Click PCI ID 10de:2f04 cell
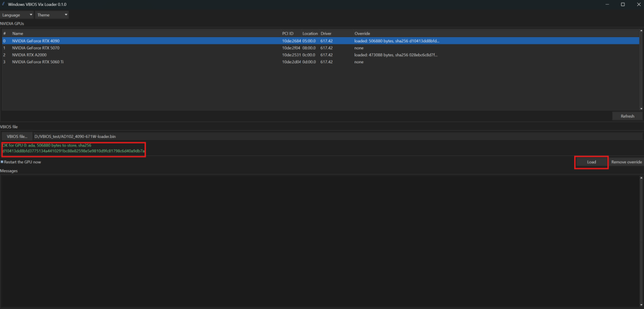 point(291,48)
